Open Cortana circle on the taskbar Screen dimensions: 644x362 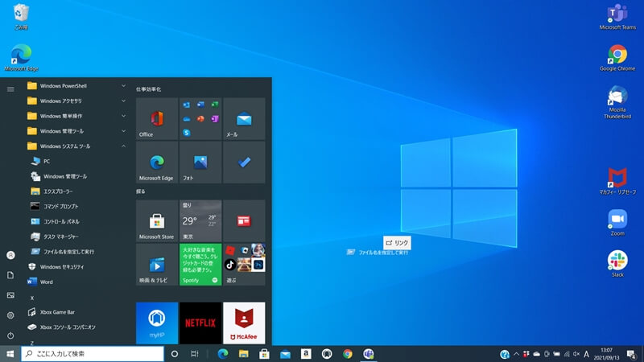[x=175, y=354]
